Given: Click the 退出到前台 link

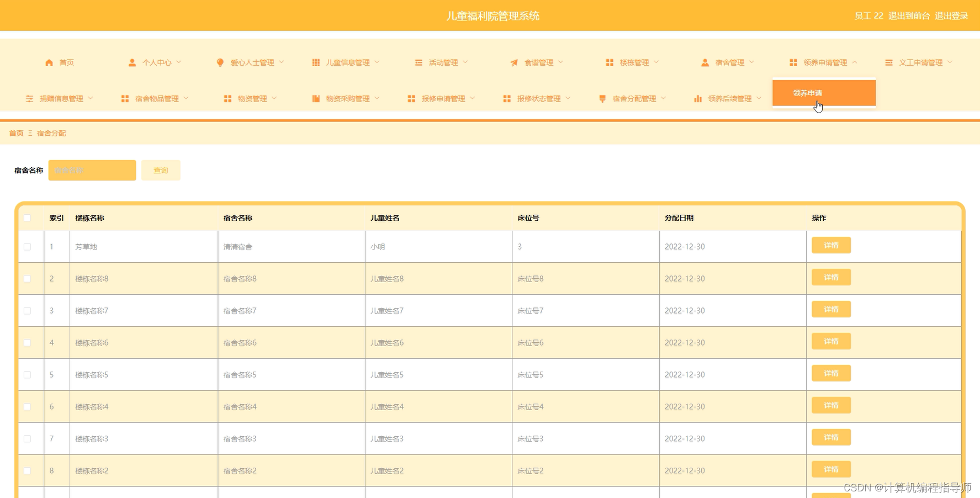Looking at the screenshot, I should click(x=909, y=16).
